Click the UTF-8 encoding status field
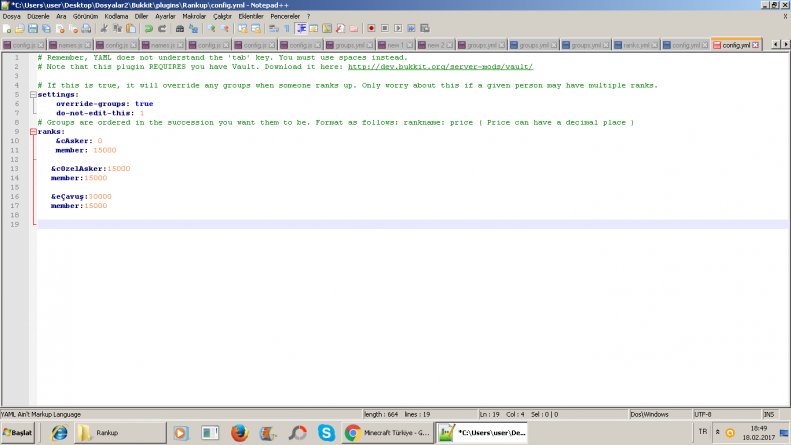 (x=726, y=414)
